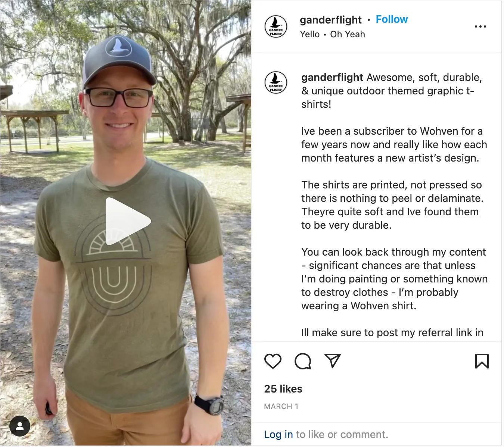
Task: Open Gander Flight avatar in post header
Action: click(276, 26)
